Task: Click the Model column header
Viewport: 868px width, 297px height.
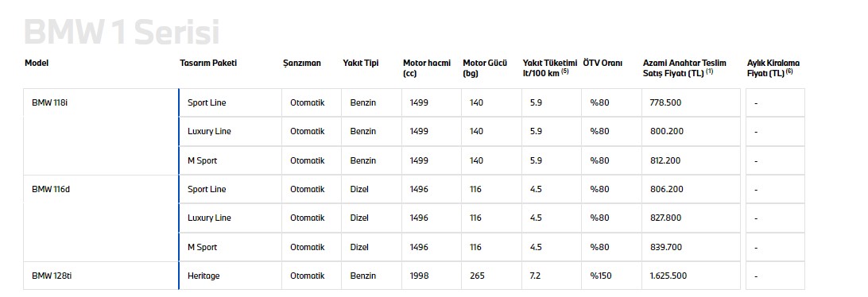Action: [37, 63]
